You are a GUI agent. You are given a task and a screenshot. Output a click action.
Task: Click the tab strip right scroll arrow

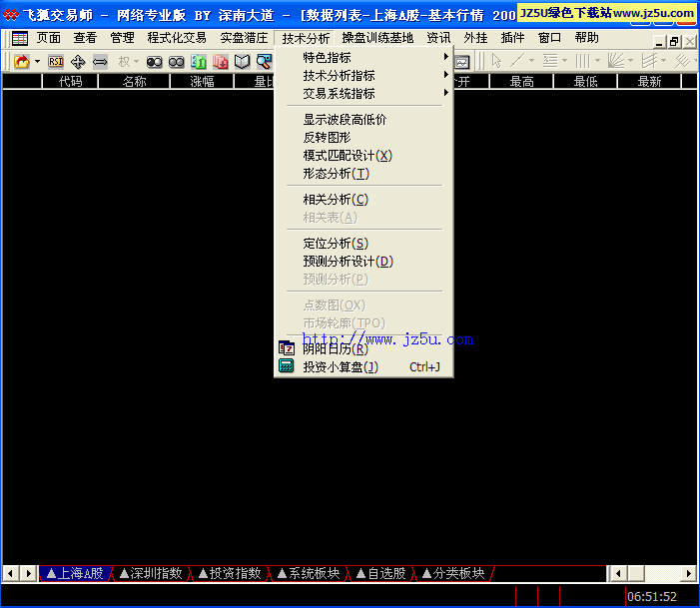click(29, 573)
